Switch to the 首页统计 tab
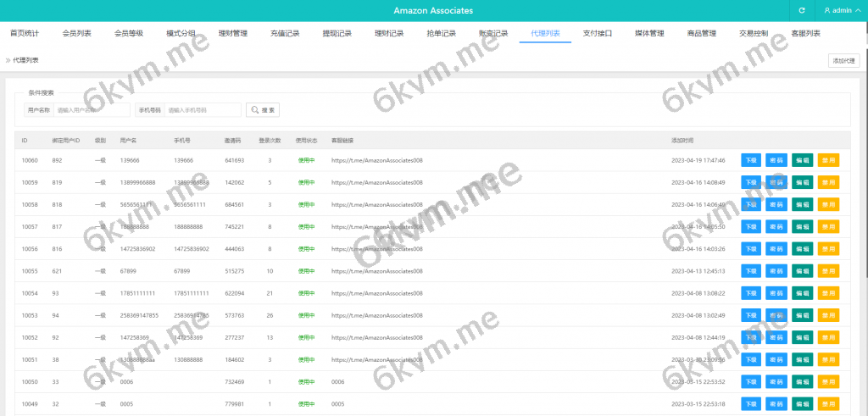The width and height of the screenshot is (868, 416). coord(25,34)
